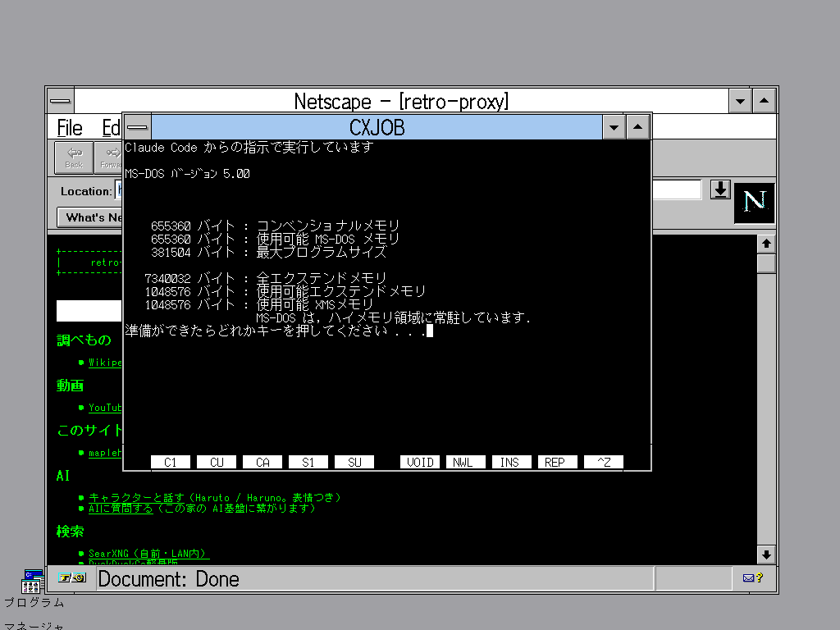This screenshot has width=840, height=630.
Task: Click the Back button in Netscape toolbar
Action: point(74,157)
